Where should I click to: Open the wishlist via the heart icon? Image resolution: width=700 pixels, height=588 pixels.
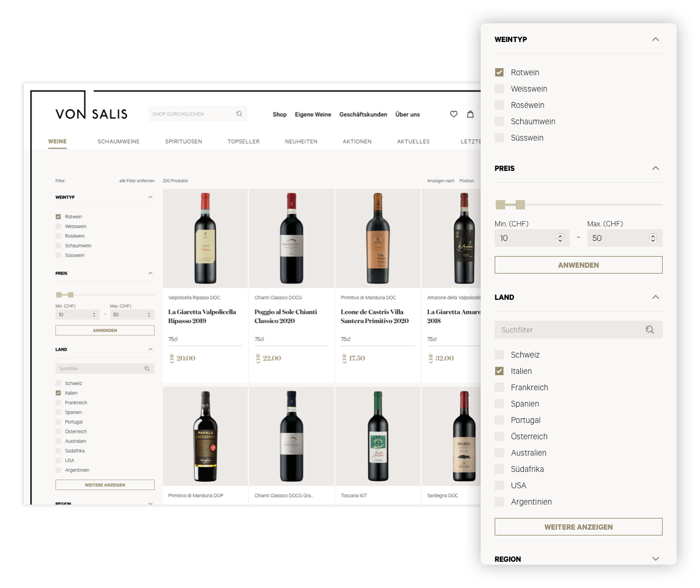click(x=454, y=114)
